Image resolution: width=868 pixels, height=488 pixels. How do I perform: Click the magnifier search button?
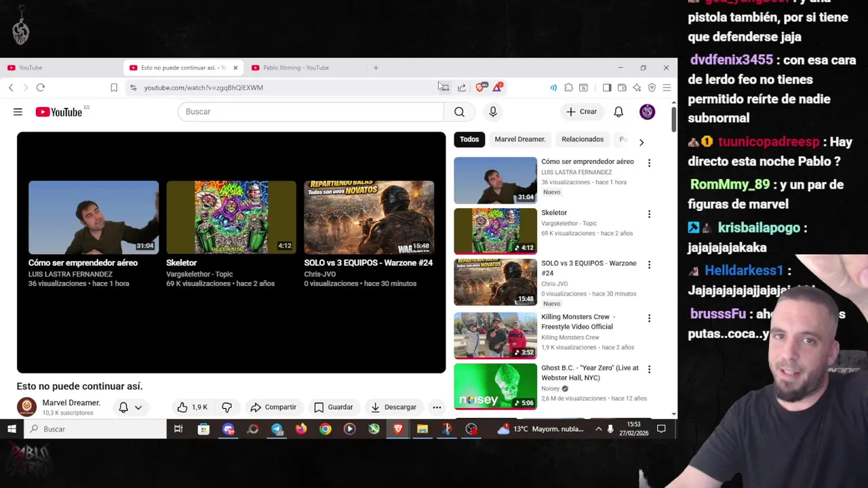(x=459, y=112)
